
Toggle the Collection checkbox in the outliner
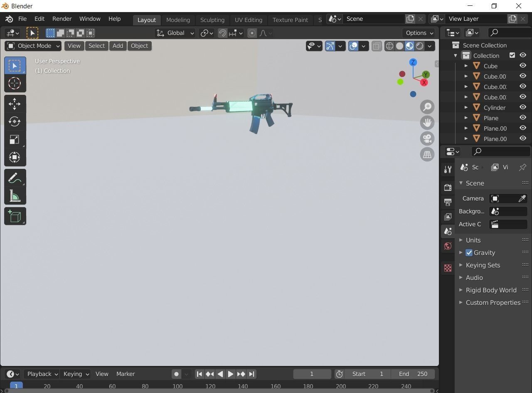click(512, 55)
